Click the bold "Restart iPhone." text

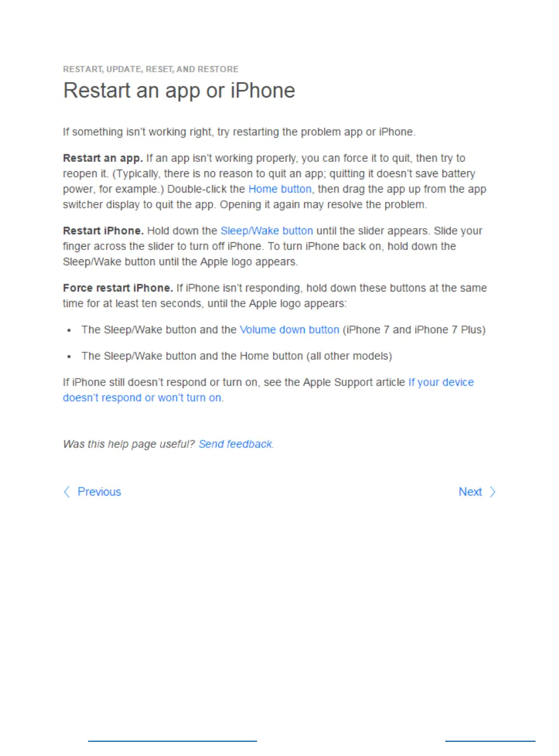pyautogui.click(x=103, y=231)
